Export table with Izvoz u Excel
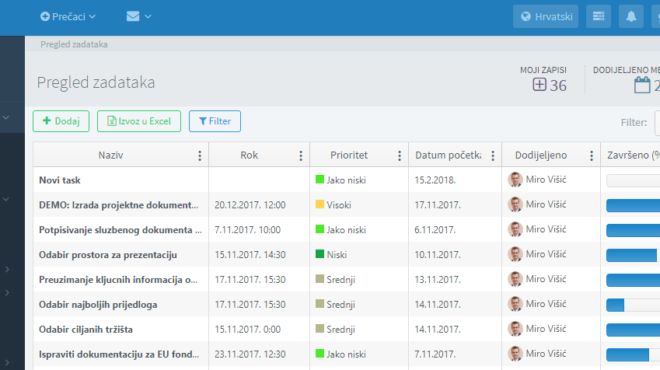Image resolution: width=660 pixels, height=370 pixels. (139, 121)
